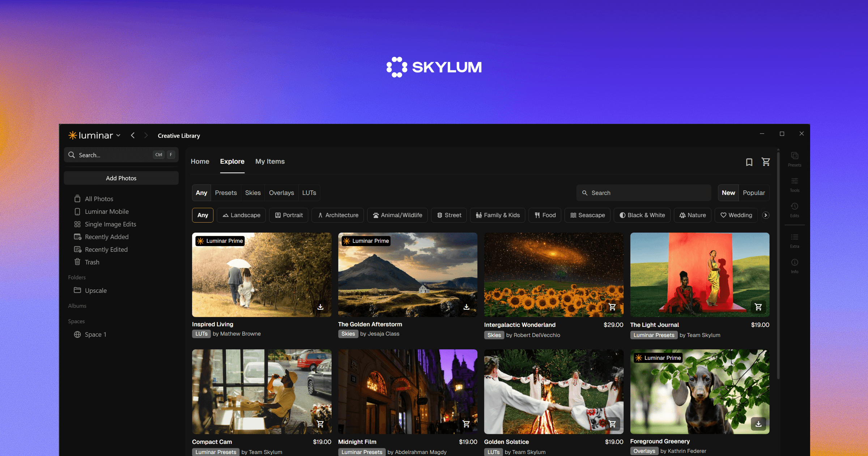Sort library by New
Screen dimensions: 868x456
coord(728,193)
